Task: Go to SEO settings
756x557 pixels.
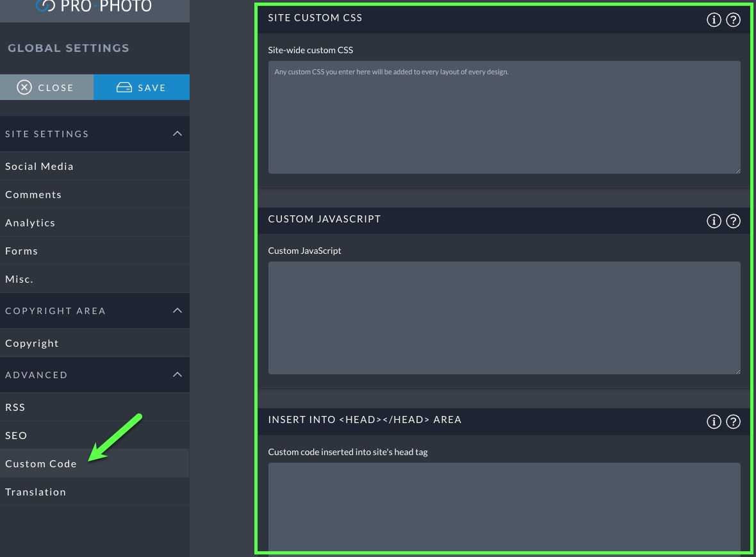Action: click(95, 435)
